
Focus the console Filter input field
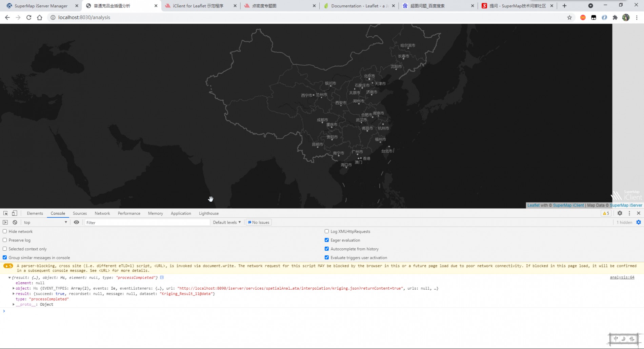pyautogui.click(x=147, y=222)
